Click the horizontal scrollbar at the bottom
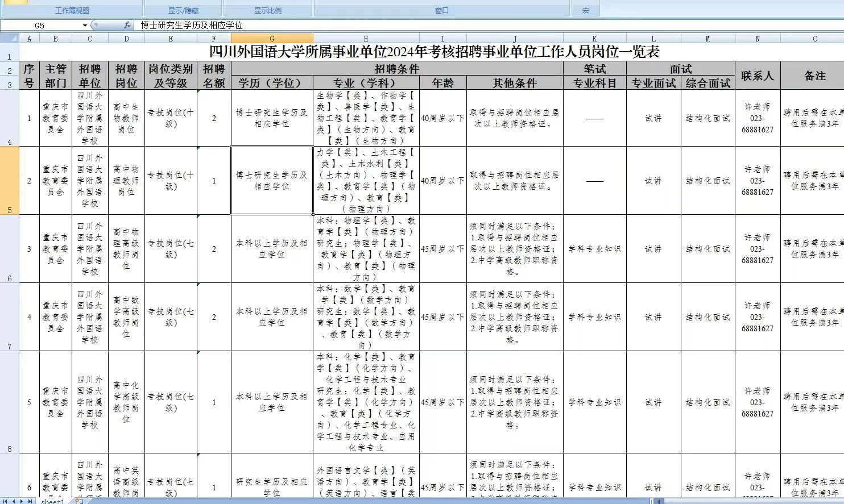Screen dimensions: 844x504 pyautogui.click(x=748, y=501)
